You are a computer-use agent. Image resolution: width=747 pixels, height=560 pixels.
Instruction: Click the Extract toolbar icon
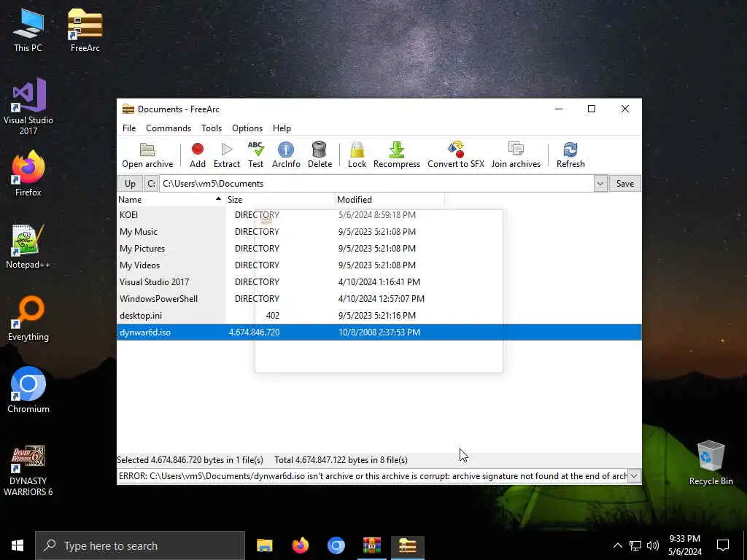[x=227, y=155]
